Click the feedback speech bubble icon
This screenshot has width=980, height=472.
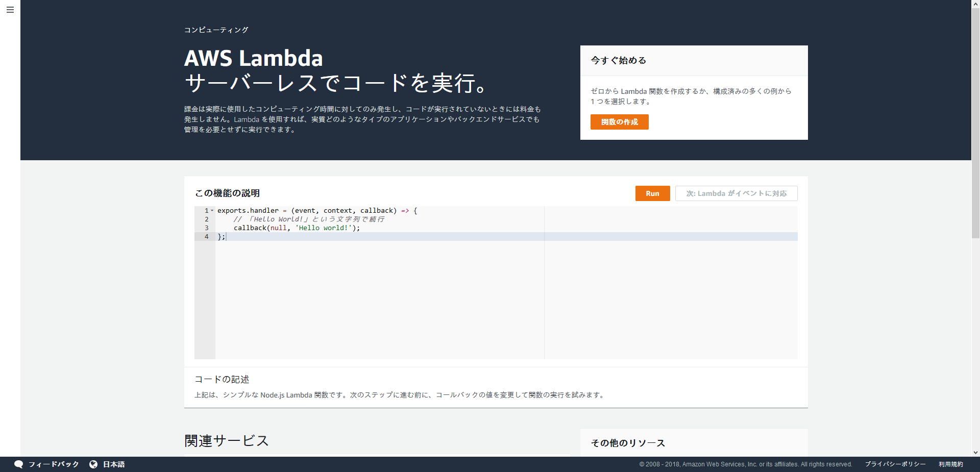point(18,464)
